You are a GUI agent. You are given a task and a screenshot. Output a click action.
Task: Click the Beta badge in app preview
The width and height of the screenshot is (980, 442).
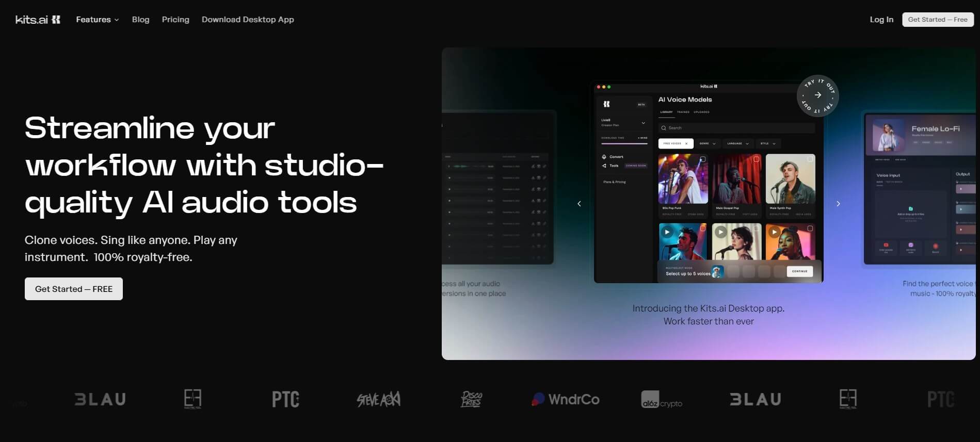tap(641, 105)
